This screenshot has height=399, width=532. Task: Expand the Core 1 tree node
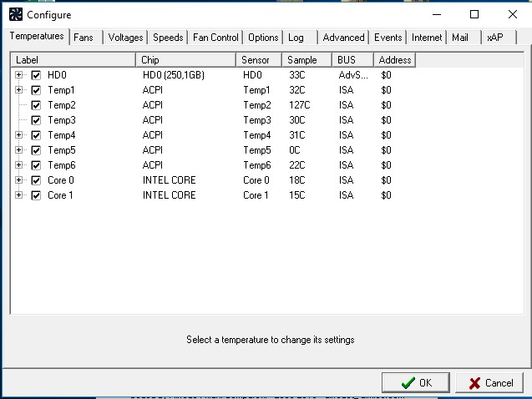(x=19, y=195)
